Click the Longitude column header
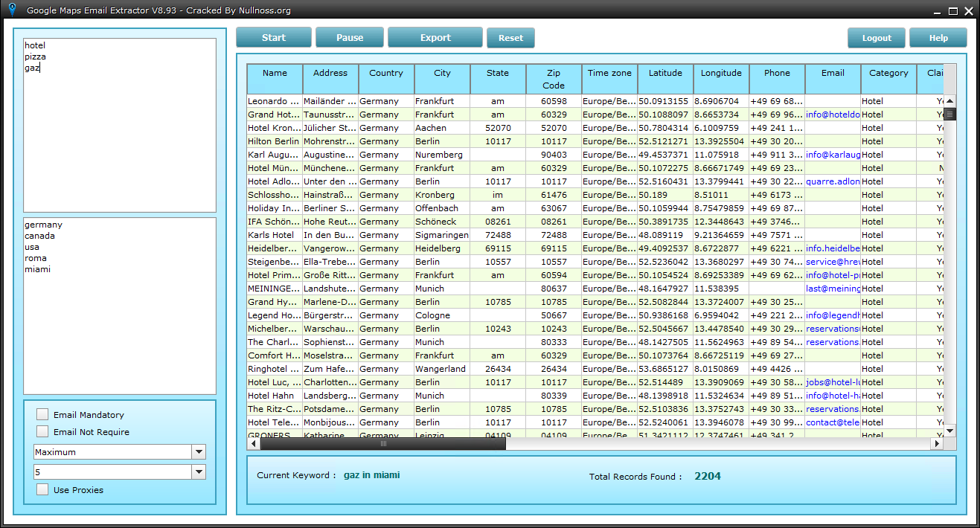Image resolution: width=980 pixels, height=528 pixels. coord(721,79)
